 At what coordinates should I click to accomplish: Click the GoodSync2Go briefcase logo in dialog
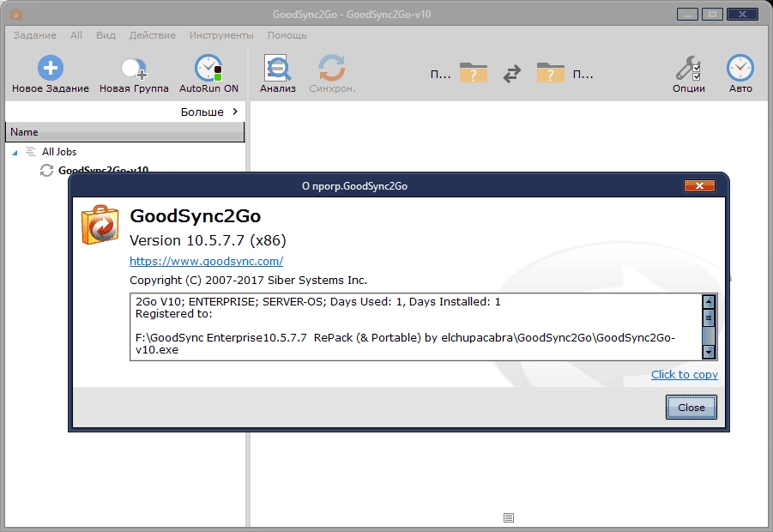[x=100, y=225]
